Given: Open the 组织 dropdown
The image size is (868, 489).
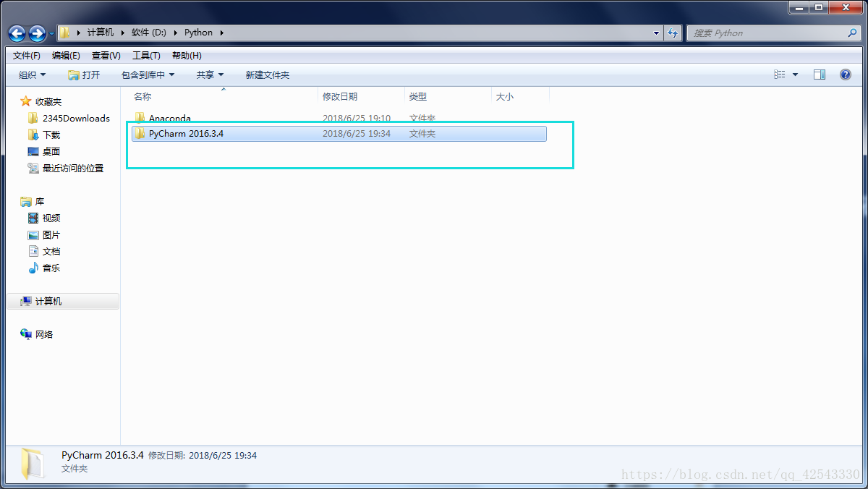Looking at the screenshot, I should [33, 75].
